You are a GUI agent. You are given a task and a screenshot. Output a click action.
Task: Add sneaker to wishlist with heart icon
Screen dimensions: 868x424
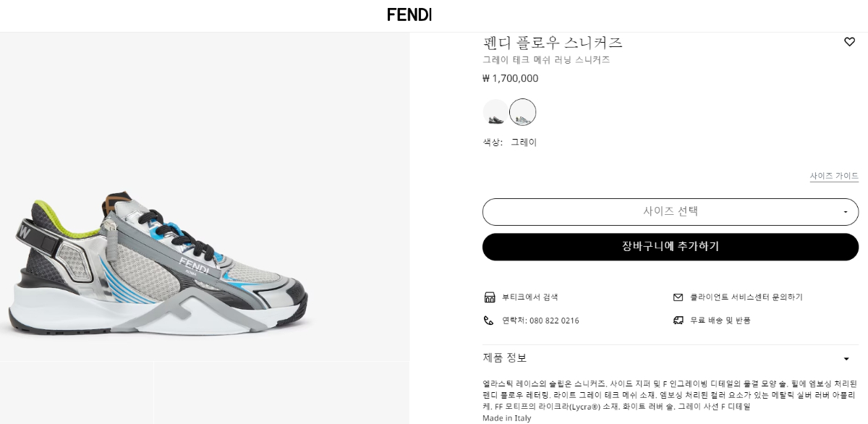(849, 42)
